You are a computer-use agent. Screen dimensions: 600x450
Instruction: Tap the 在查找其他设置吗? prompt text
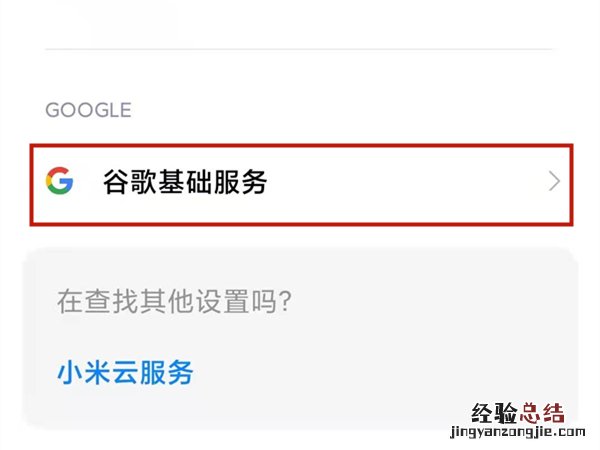174,301
